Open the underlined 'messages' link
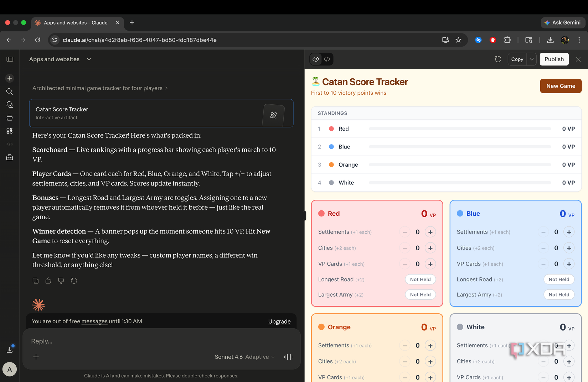 [94, 321]
